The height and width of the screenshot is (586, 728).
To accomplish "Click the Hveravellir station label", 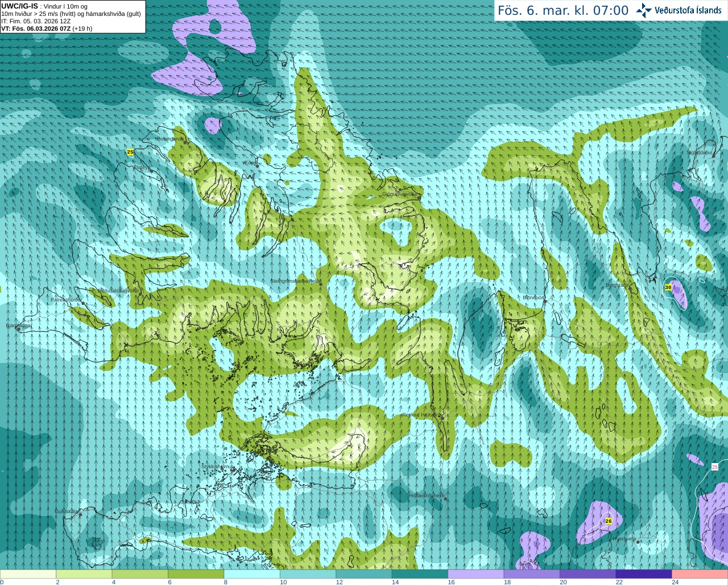I will point(624,539).
